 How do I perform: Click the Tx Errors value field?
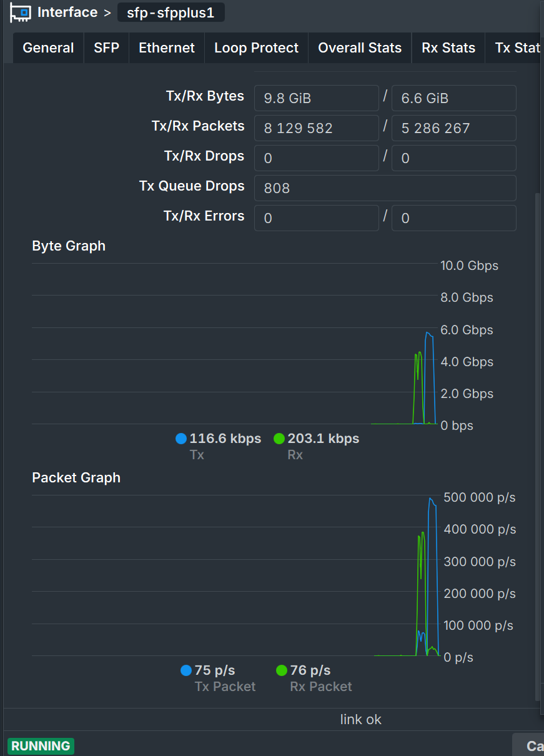pos(317,218)
